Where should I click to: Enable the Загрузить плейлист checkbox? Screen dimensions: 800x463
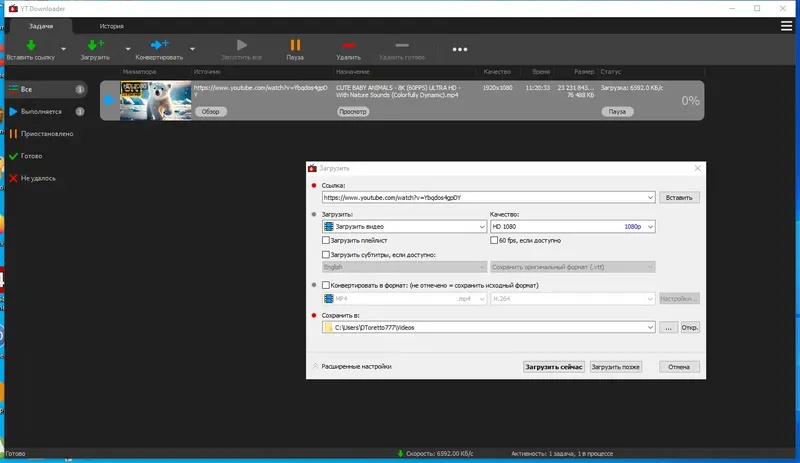pyautogui.click(x=326, y=240)
